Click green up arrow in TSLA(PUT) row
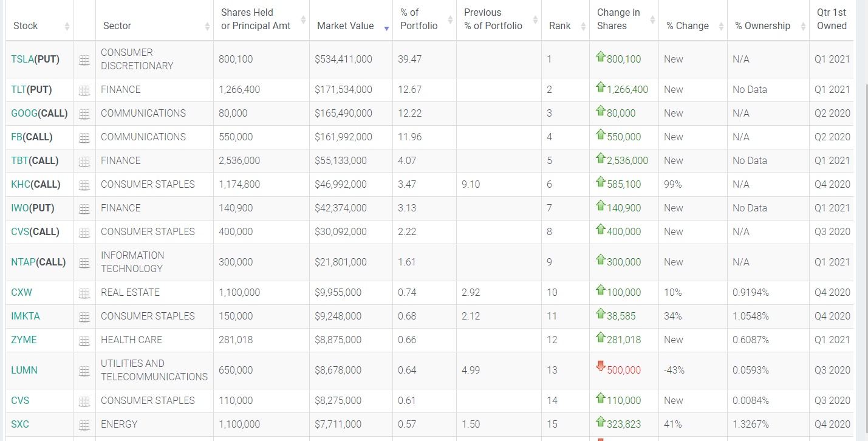Screen dimensions: 868x441 tap(601, 56)
